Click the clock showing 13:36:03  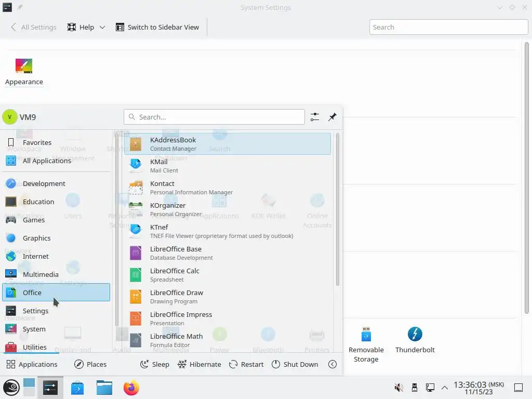(478, 388)
